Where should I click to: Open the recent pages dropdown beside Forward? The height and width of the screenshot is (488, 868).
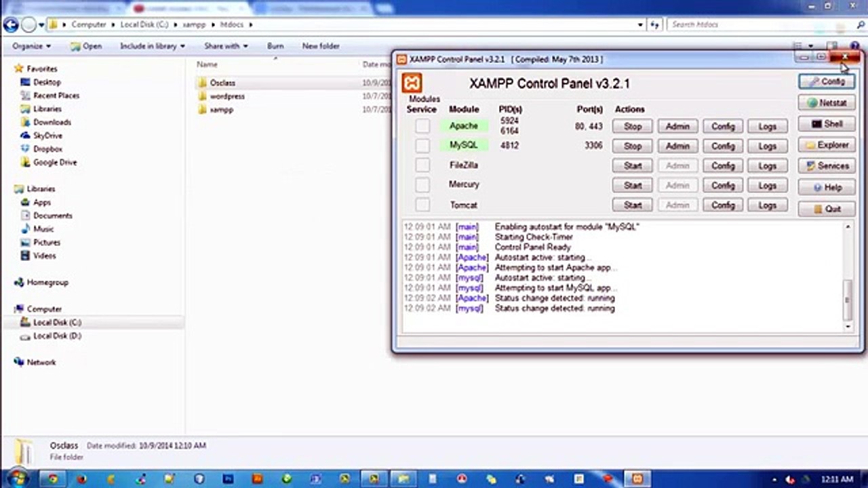pyautogui.click(x=41, y=25)
